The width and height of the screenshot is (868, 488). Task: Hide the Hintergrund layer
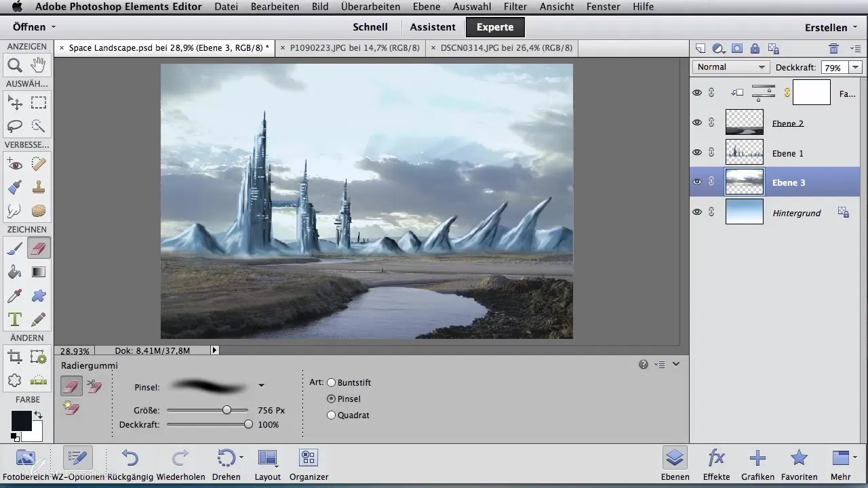pyautogui.click(x=697, y=212)
